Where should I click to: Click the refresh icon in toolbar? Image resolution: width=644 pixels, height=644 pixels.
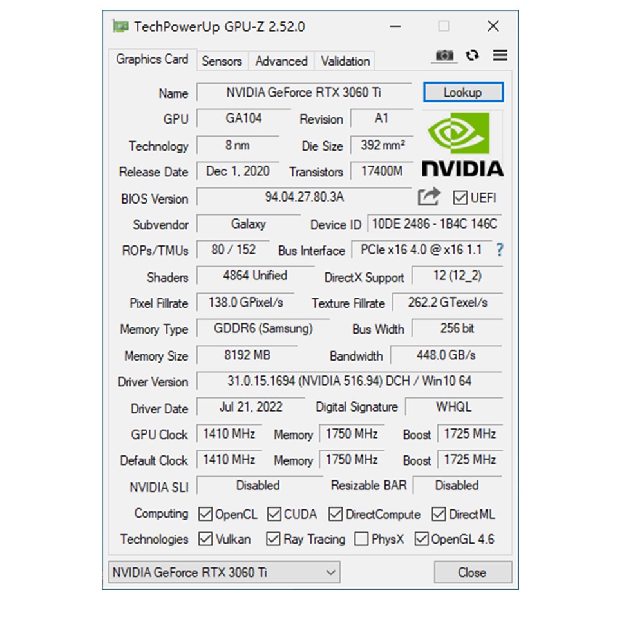[473, 55]
